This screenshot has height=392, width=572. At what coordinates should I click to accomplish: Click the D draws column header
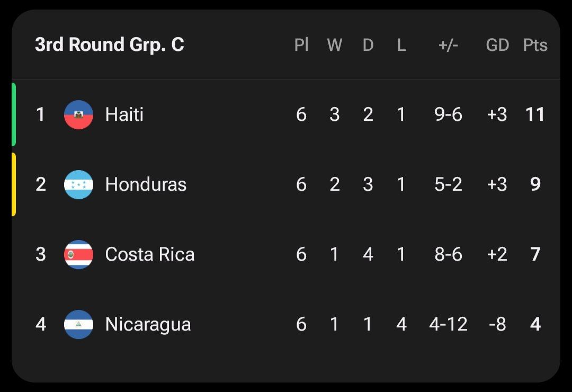[x=368, y=46]
